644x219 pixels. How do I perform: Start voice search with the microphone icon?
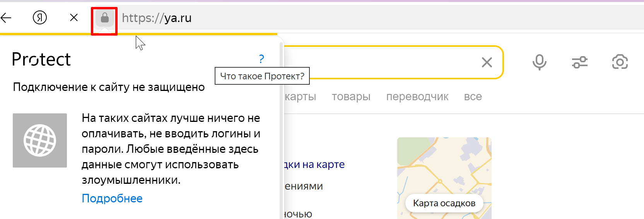540,62
